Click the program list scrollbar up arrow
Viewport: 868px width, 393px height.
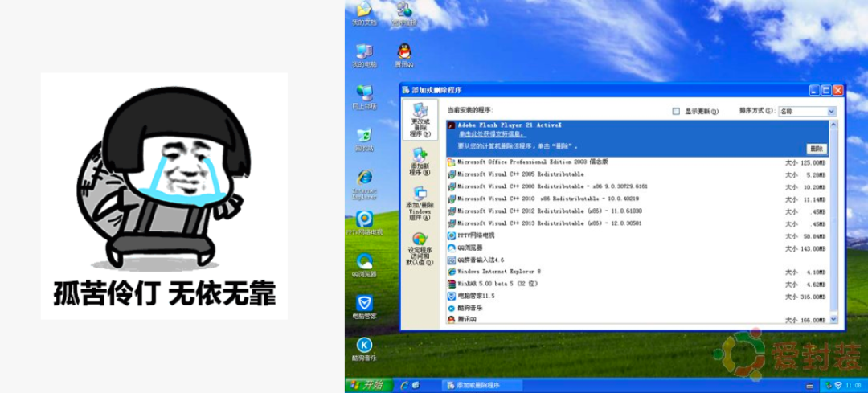tap(833, 125)
